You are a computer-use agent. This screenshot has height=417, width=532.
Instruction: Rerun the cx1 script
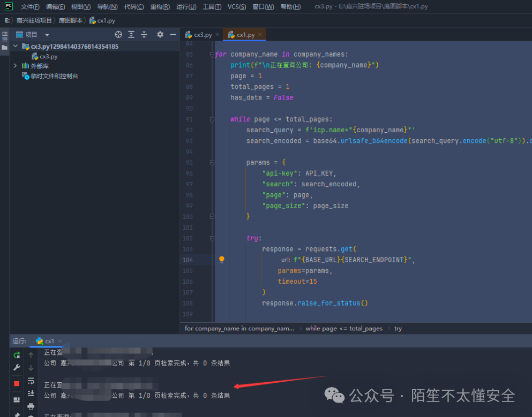click(x=17, y=355)
